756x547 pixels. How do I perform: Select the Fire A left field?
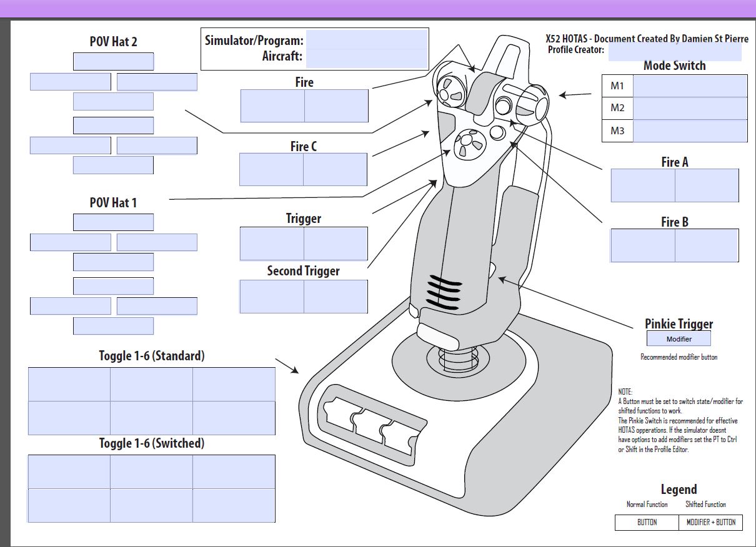(643, 185)
